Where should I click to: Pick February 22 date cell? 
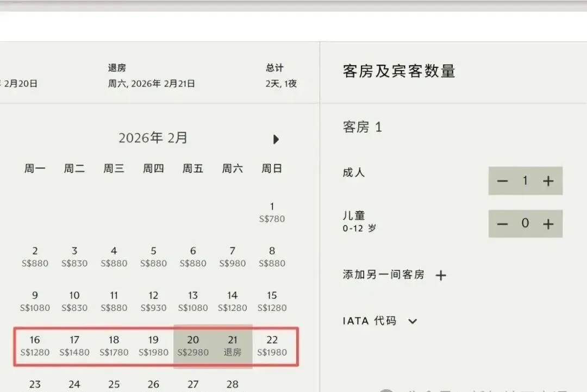[272, 346]
